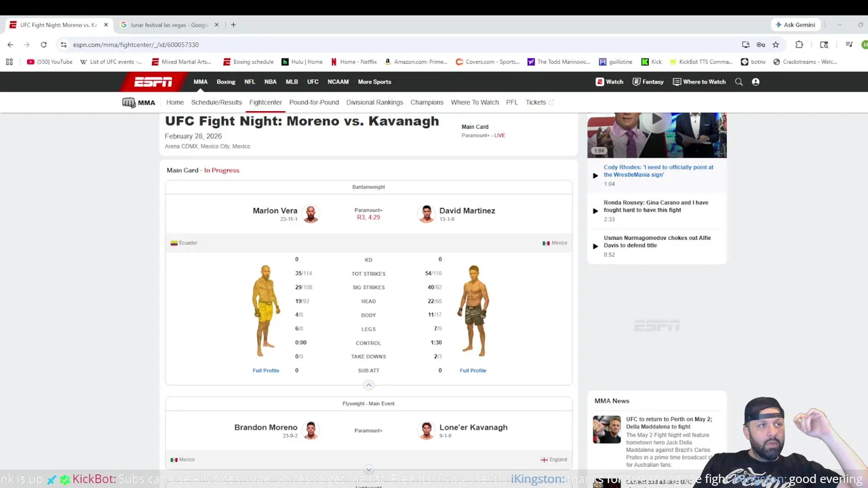Viewport: 868px width, 488px height.
Task: Click the site info icon in address bar
Action: [64, 45]
